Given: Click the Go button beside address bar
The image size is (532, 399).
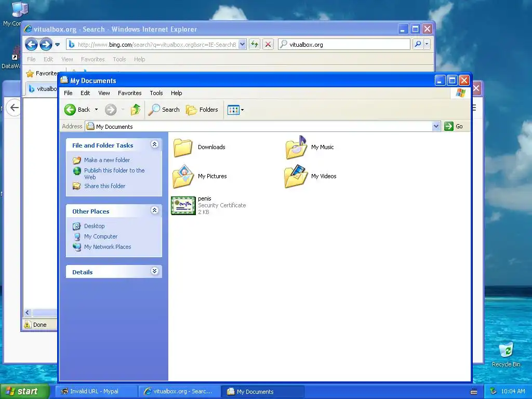Looking at the screenshot, I should [454, 126].
